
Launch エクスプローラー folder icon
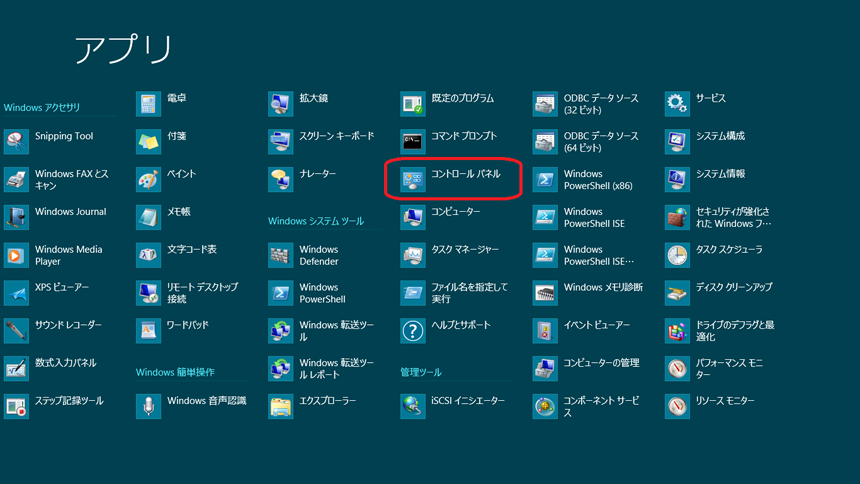(x=280, y=407)
